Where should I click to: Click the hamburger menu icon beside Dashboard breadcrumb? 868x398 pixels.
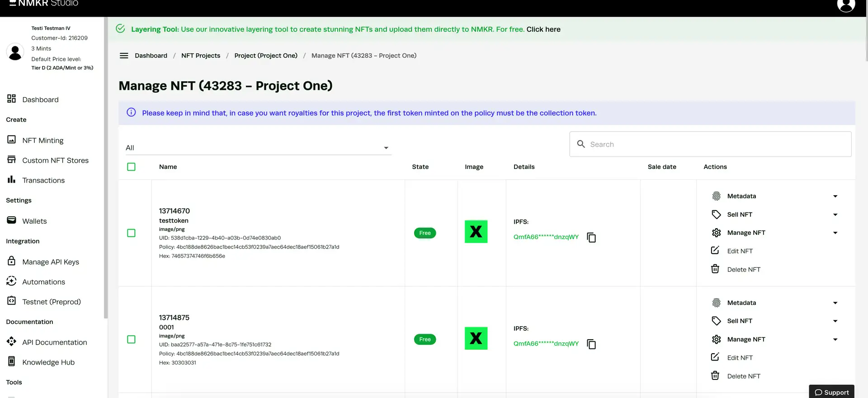tap(123, 56)
